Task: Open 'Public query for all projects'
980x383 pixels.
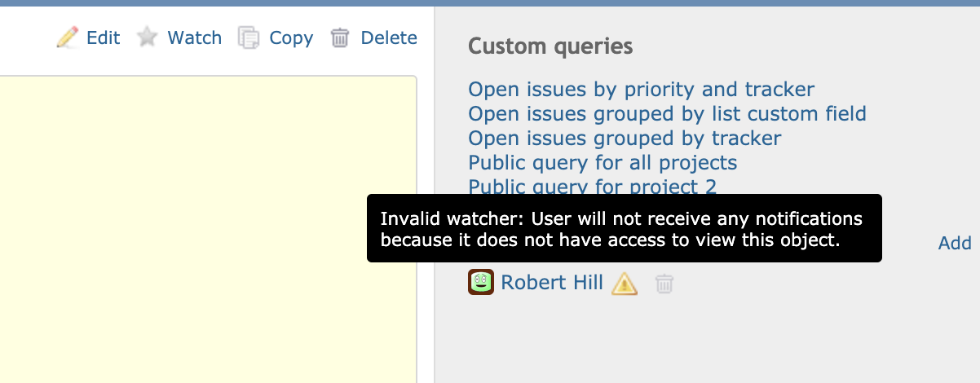Action: (x=603, y=162)
